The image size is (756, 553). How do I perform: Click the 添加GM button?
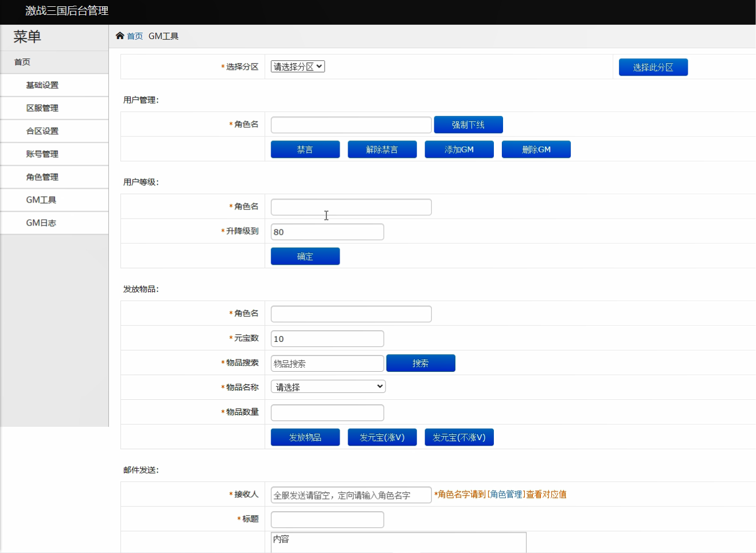point(459,149)
